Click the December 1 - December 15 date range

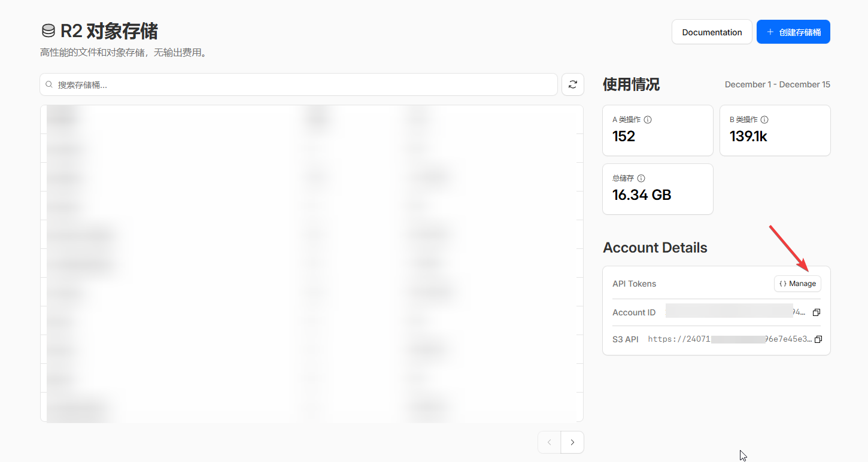[x=777, y=84]
